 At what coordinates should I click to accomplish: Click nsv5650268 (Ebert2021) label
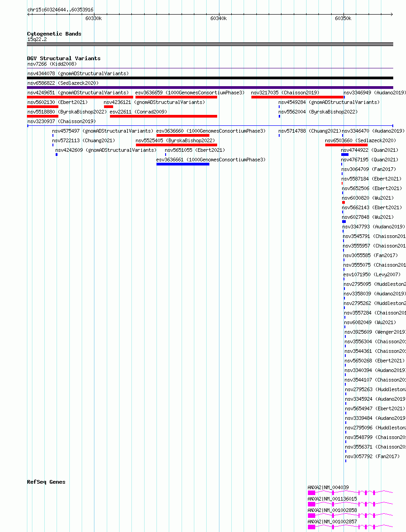point(375,361)
